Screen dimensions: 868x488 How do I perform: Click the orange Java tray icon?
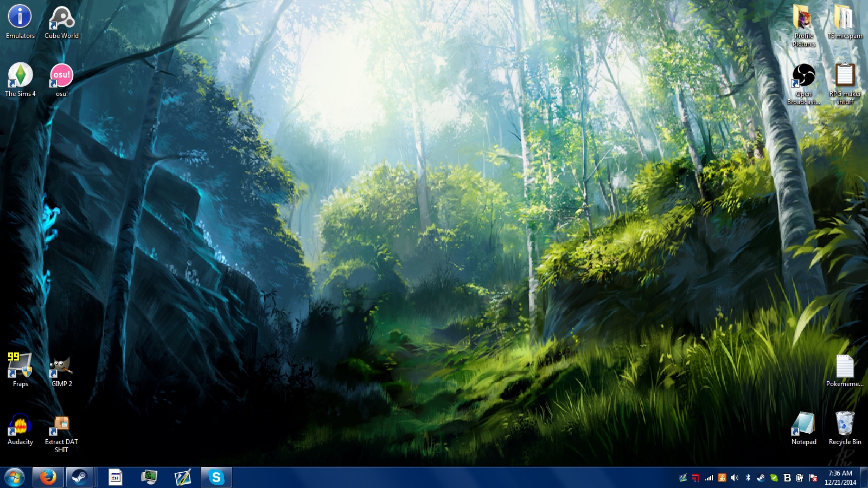[722, 478]
